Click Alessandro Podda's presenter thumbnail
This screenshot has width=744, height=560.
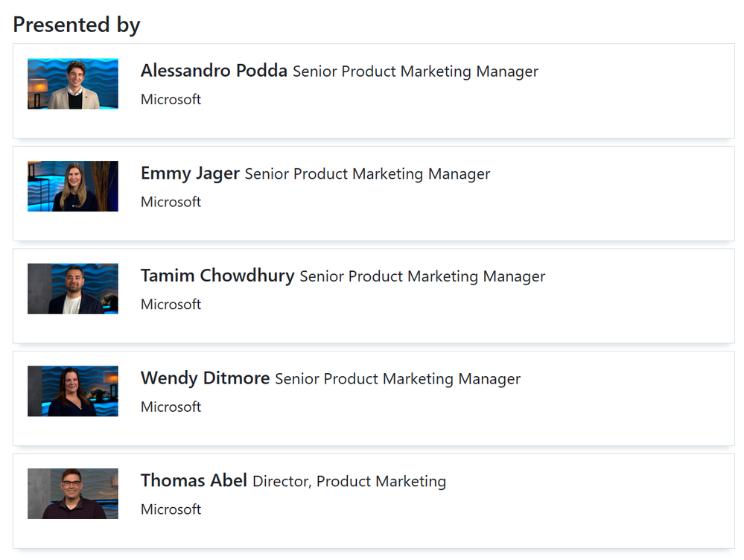click(x=72, y=84)
